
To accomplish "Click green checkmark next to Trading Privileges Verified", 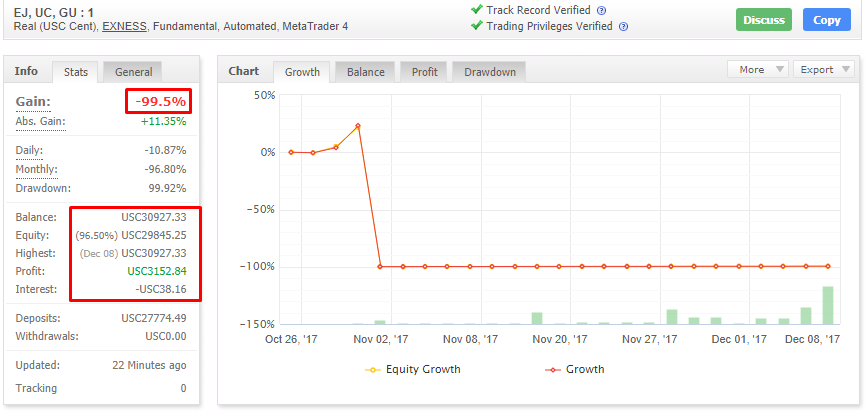I will (477, 26).
